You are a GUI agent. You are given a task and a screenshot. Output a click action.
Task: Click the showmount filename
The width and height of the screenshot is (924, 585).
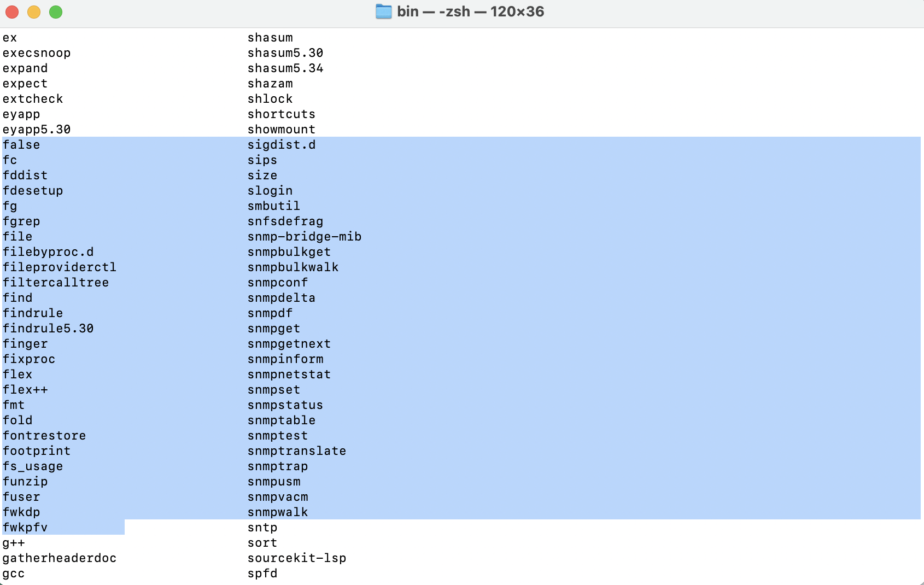click(x=281, y=129)
